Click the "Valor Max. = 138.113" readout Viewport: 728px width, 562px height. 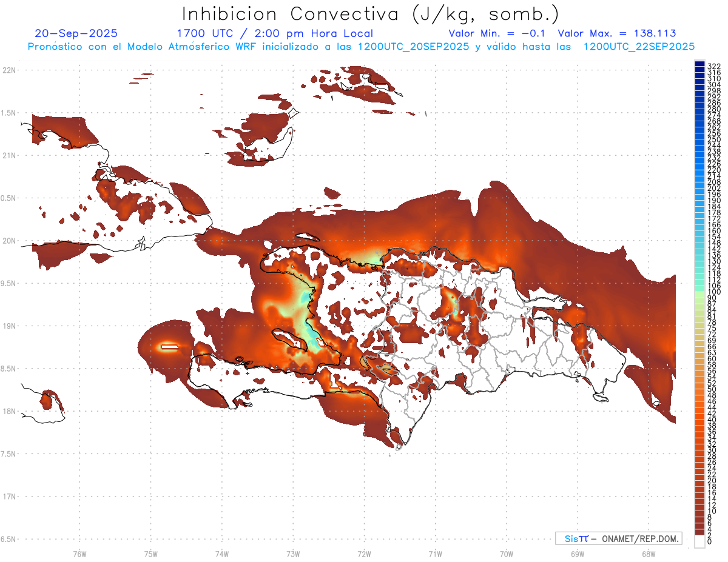pos(617,33)
